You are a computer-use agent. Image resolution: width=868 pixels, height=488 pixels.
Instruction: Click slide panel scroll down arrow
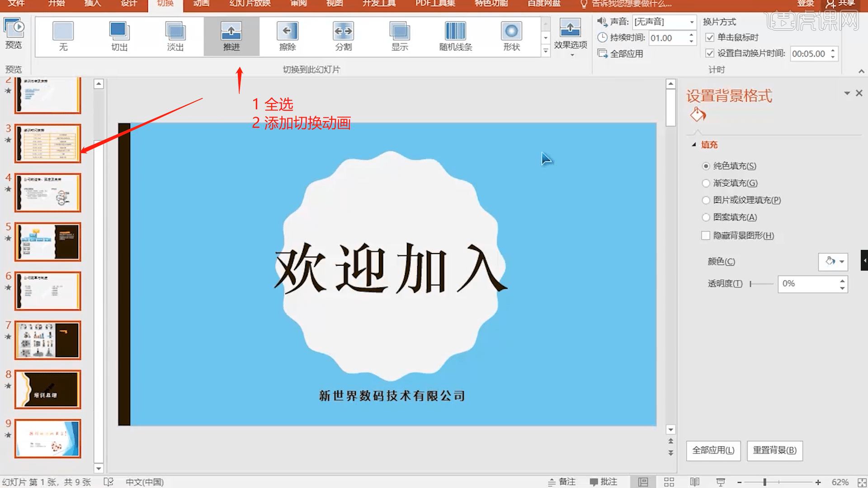coord(99,469)
